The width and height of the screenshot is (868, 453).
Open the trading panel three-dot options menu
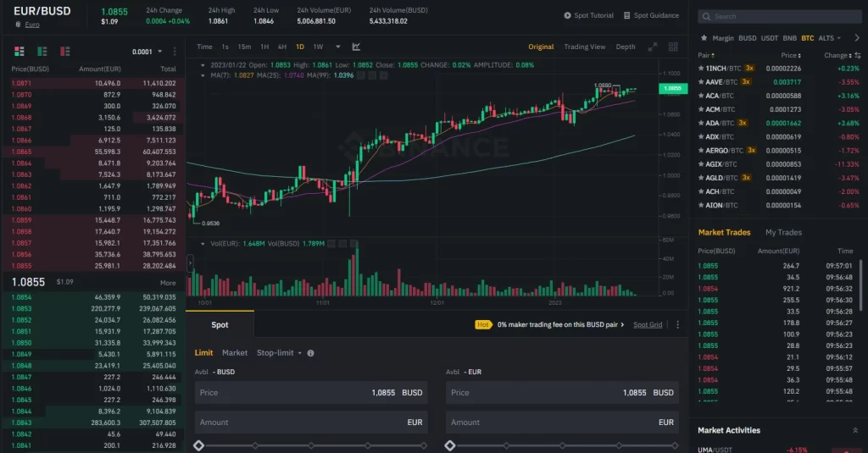click(x=677, y=324)
